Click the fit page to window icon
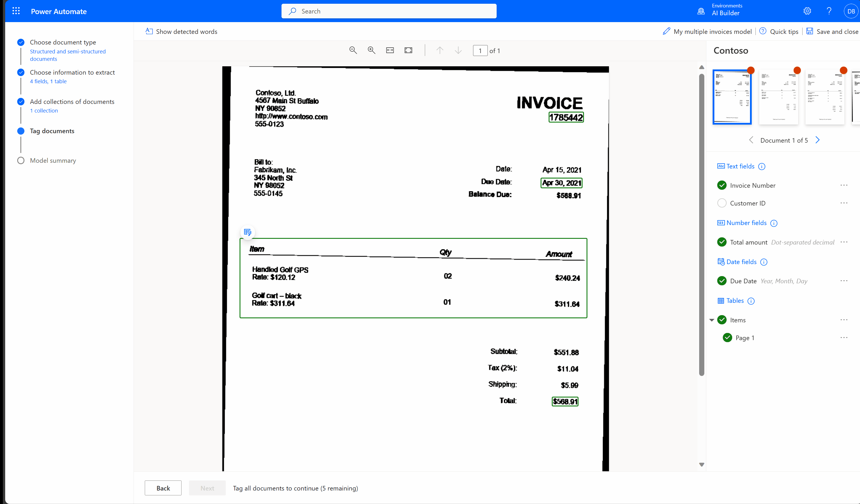The height and width of the screenshot is (504, 860). [x=408, y=51]
